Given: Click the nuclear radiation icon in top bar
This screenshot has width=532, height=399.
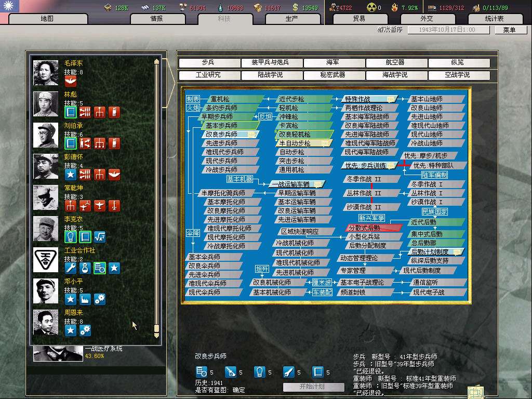Looking at the screenshot, I should point(371,7).
